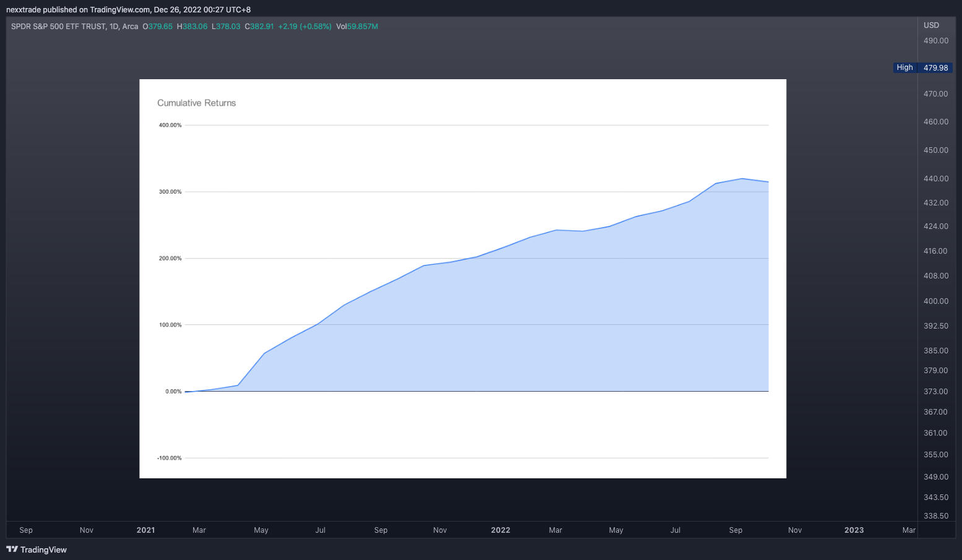
Task: Click the 2022 year label on time axis
Action: coord(500,530)
